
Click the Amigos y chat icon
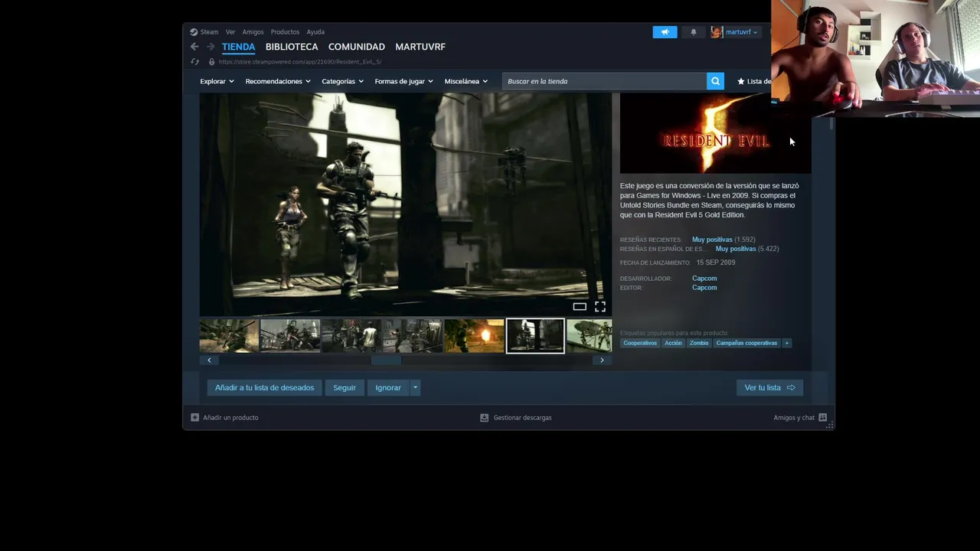pos(822,418)
